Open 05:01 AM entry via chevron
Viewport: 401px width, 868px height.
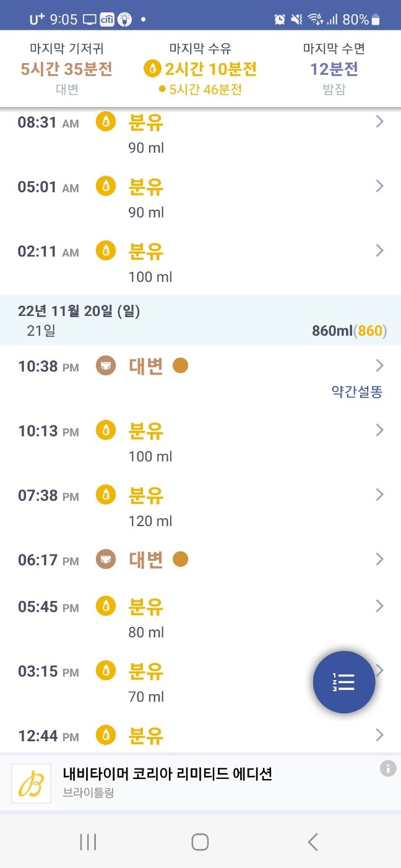[379, 186]
